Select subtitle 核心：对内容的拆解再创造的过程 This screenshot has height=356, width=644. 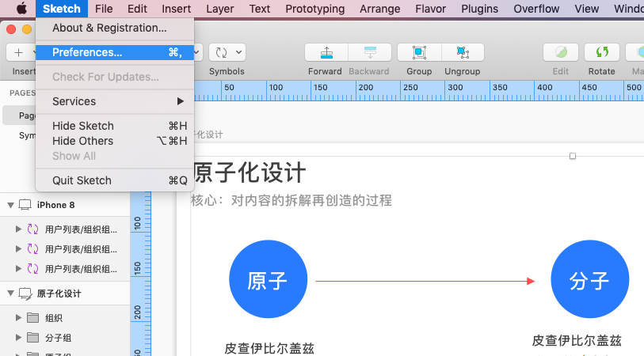pyautogui.click(x=292, y=201)
